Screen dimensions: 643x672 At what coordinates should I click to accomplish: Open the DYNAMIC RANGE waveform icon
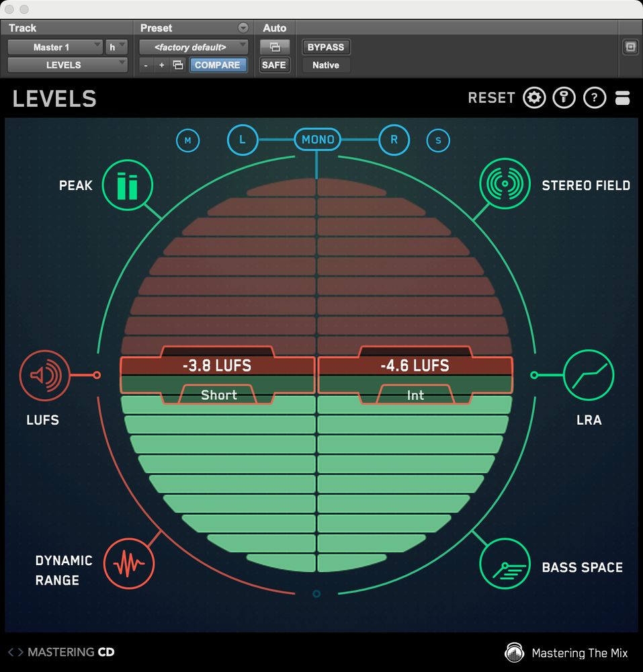[x=128, y=564]
